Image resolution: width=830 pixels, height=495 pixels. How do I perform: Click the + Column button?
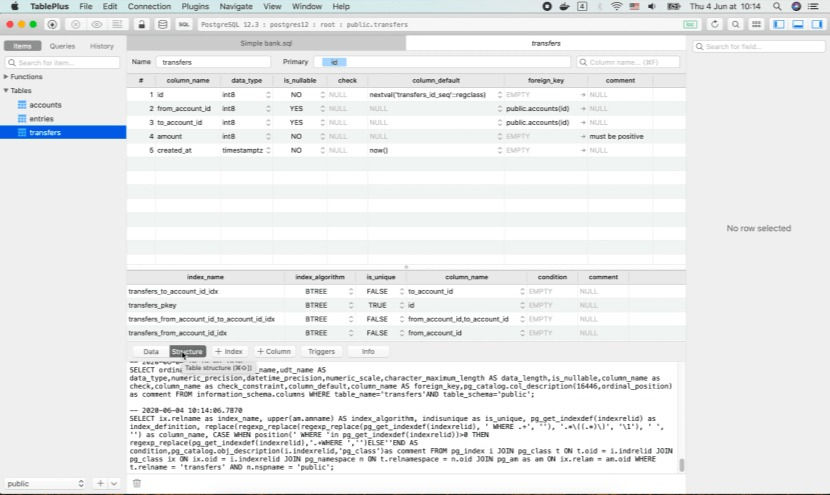274,352
